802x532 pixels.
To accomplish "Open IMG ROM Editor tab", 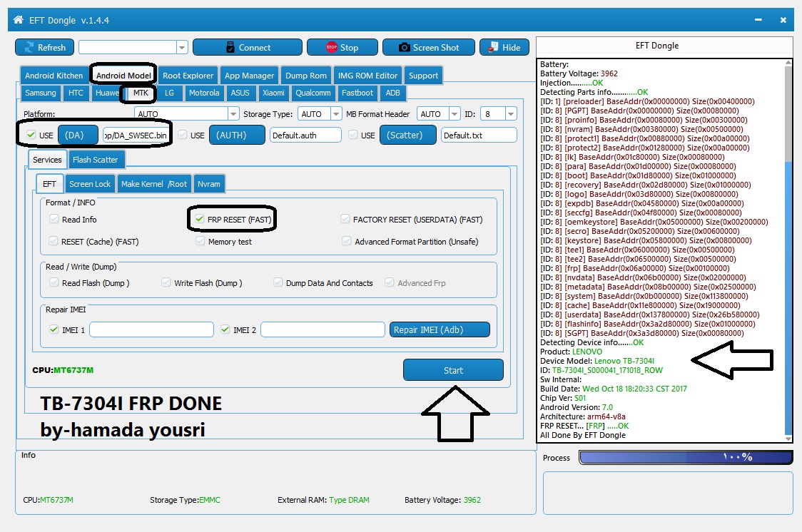I will (x=367, y=76).
